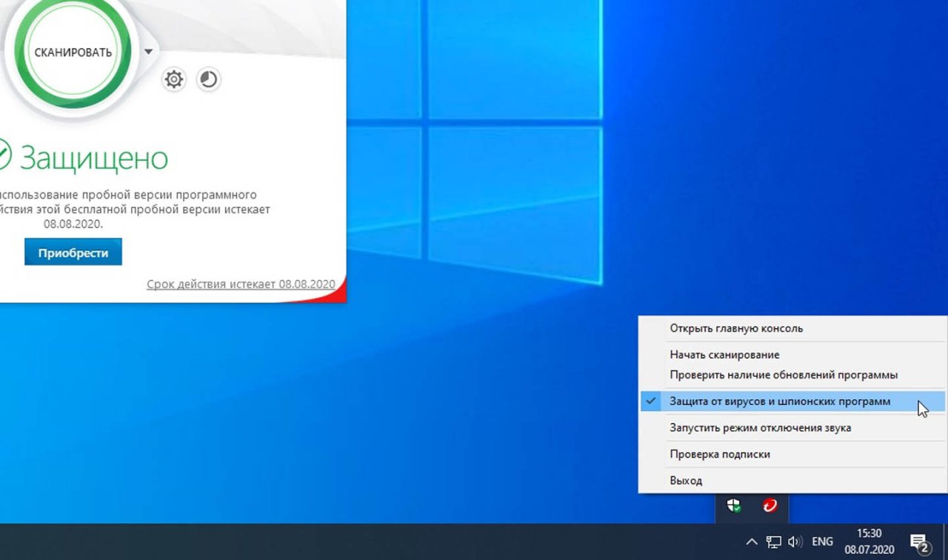The width and height of the screenshot is (948, 560).
Task: Expand hidden tray icons with the chevron
Action: (x=751, y=541)
